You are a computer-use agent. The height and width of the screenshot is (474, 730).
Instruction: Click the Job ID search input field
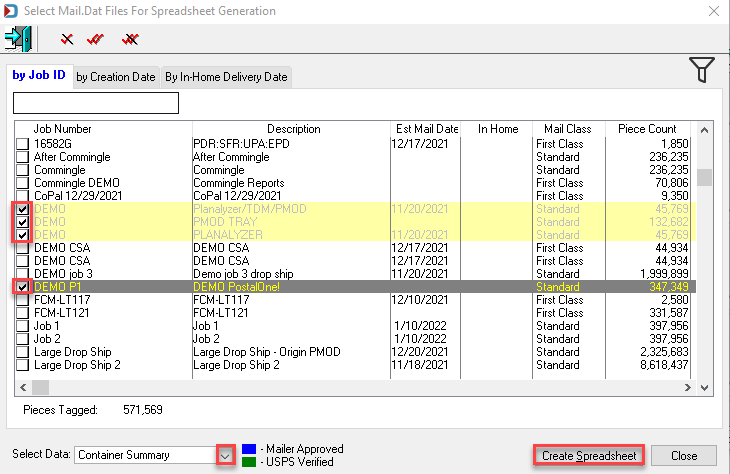[x=96, y=103]
